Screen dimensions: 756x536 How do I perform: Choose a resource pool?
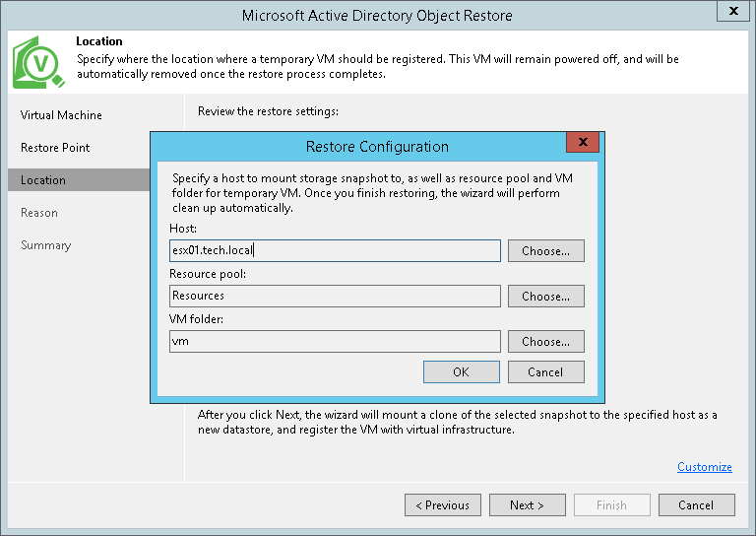[x=545, y=296]
